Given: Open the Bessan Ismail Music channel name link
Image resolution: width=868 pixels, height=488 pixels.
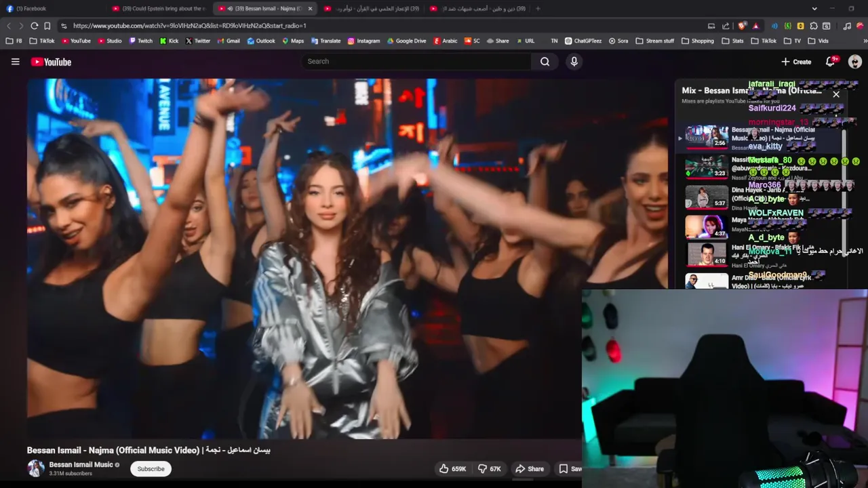Looking at the screenshot, I should pyautogui.click(x=81, y=464).
